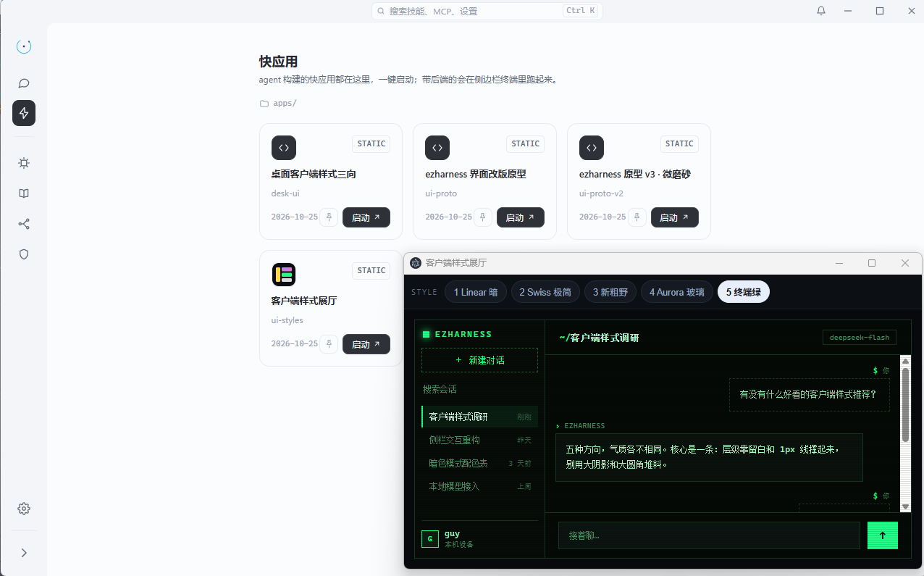This screenshot has height=576, width=924.
Task: Open the 暗色模式配色表 conversation
Action: pyautogui.click(x=479, y=463)
